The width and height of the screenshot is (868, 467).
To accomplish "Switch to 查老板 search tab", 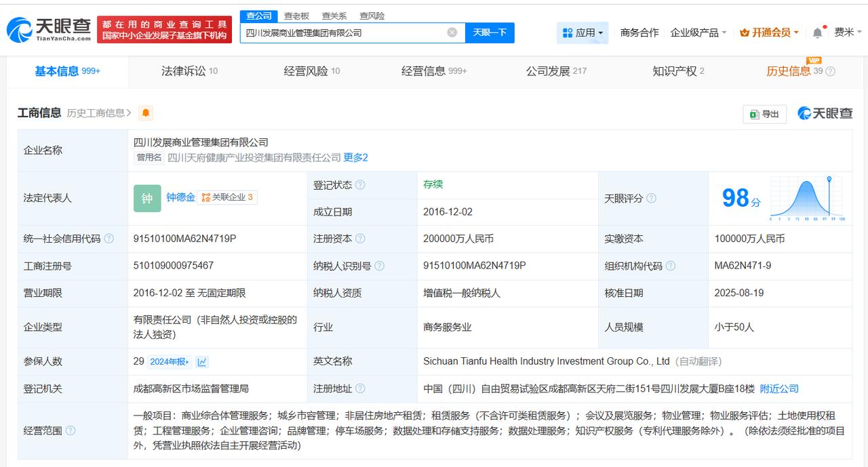I will 296,16.
